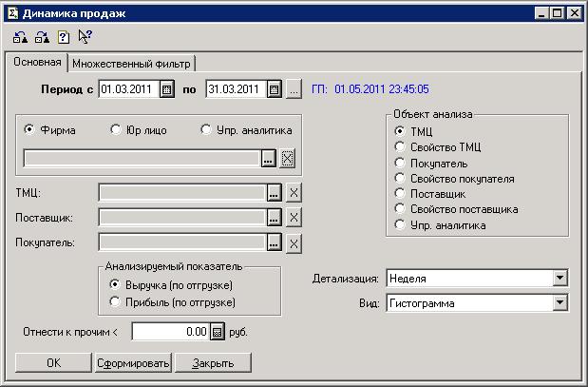Viewport: 588px width, 387px height.
Task: Click the second settings icon in toolbar
Action: pyautogui.click(x=42, y=38)
